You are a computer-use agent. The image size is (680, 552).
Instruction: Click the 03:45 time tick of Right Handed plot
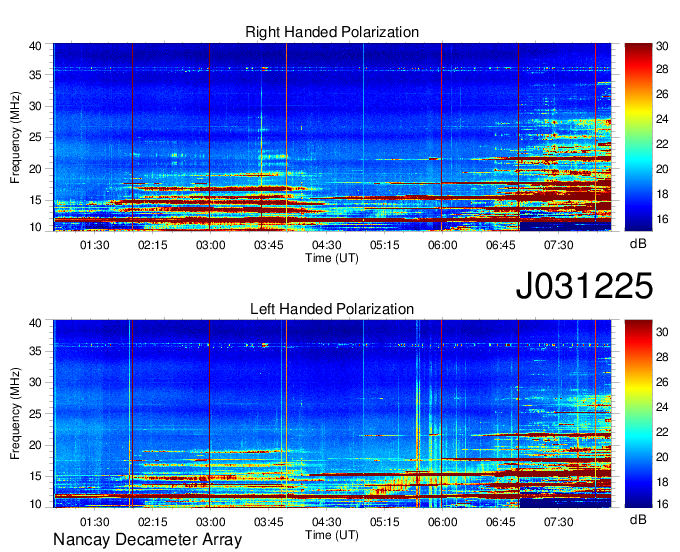pyautogui.click(x=268, y=245)
